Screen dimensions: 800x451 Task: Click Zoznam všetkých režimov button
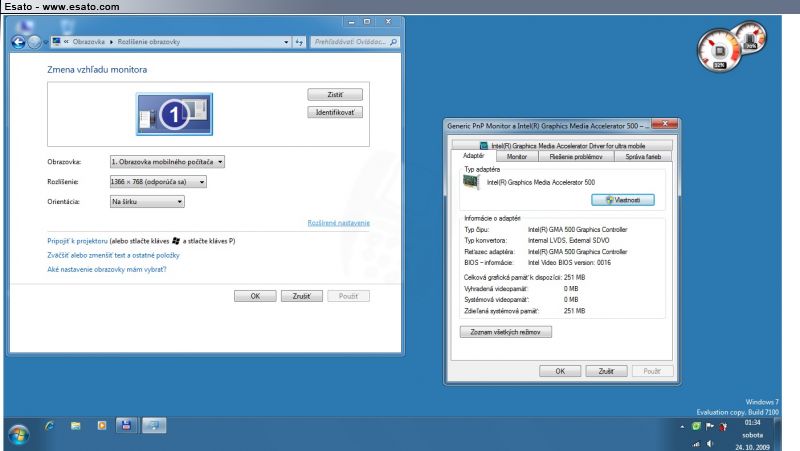(x=506, y=332)
